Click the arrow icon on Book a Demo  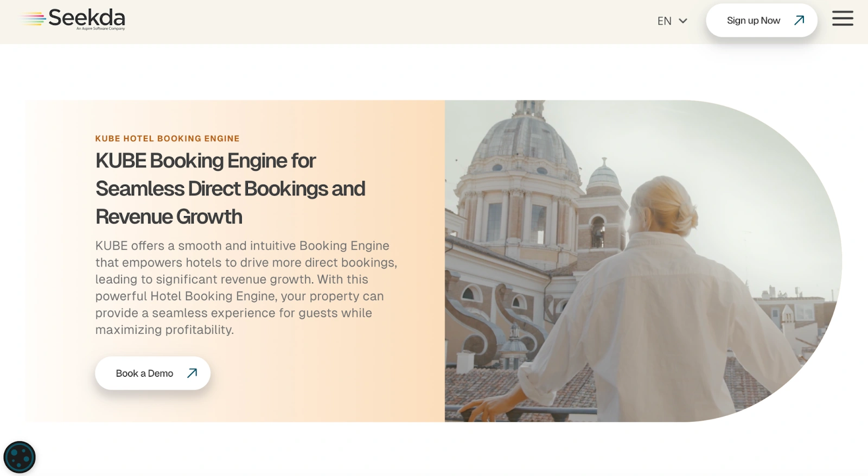[x=192, y=373]
